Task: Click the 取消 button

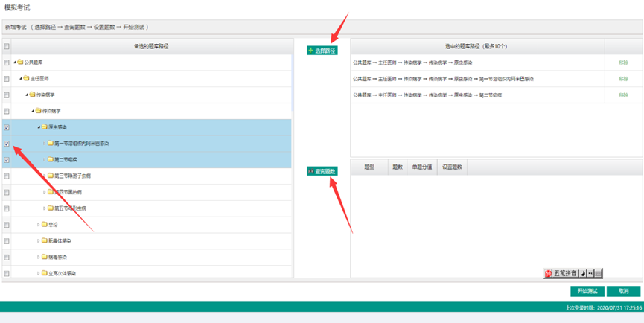Action: pyautogui.click(x=623, y=291)
